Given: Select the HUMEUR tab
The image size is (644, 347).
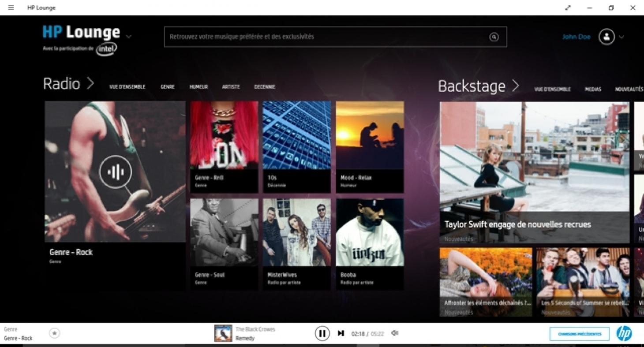Looking at the screenshot, I should pyautogui.click(x=199, y=87).
